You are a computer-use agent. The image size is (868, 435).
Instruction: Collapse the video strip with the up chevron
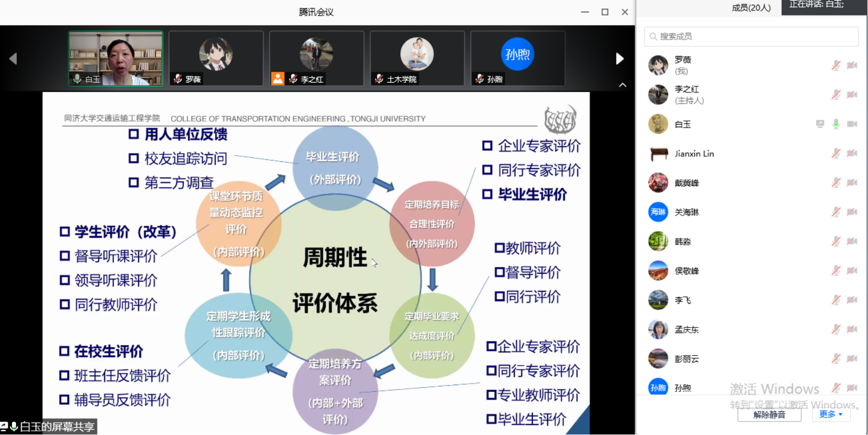623,85
